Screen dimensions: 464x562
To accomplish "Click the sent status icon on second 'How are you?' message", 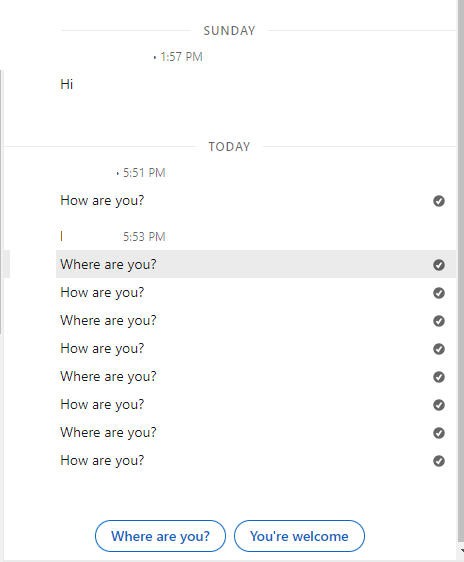I will tap(439, 293).
